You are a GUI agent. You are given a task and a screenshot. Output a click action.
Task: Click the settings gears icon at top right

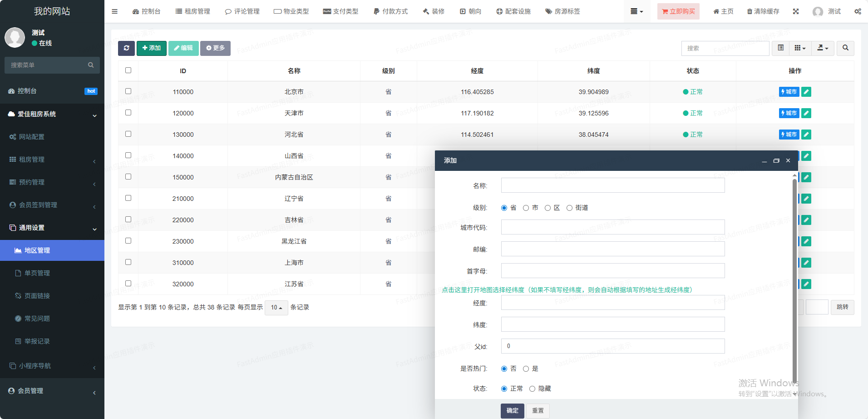(x=858, y=11)
